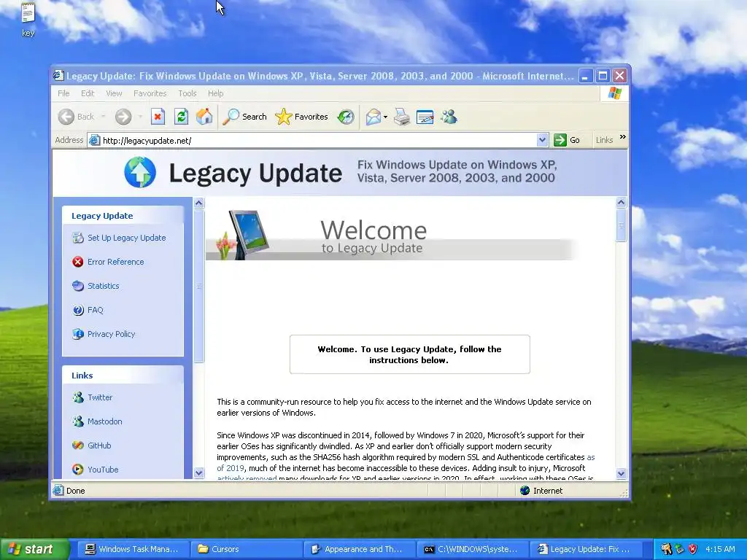
Task: Click the Legacy Update globe logo
Action: tap(140, 172)
